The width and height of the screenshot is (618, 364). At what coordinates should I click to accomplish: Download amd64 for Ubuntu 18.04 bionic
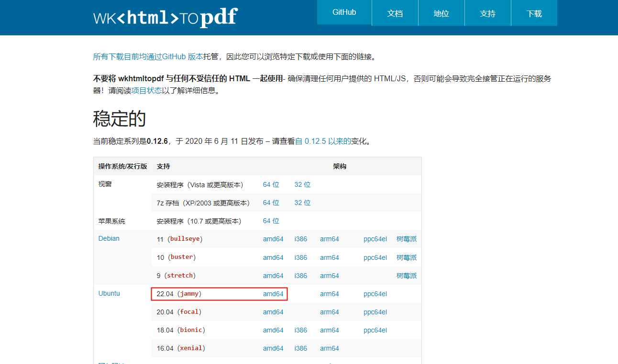coord(273,330)
